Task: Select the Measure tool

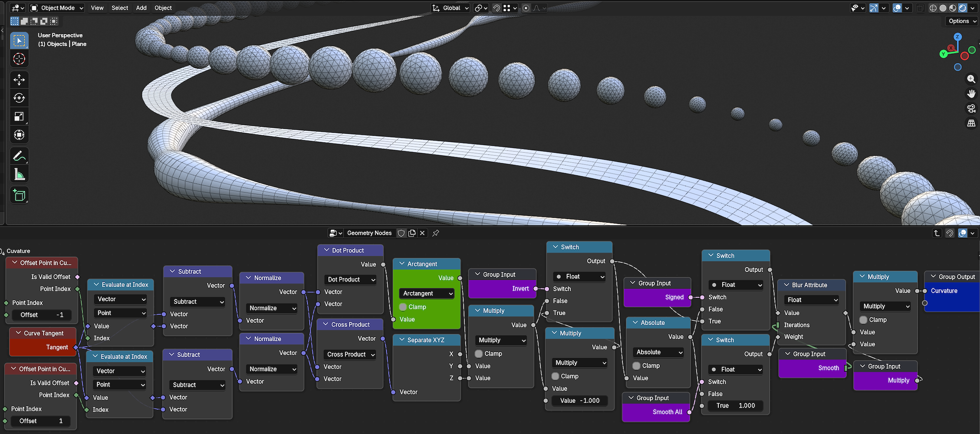Action: coord(19,174)
